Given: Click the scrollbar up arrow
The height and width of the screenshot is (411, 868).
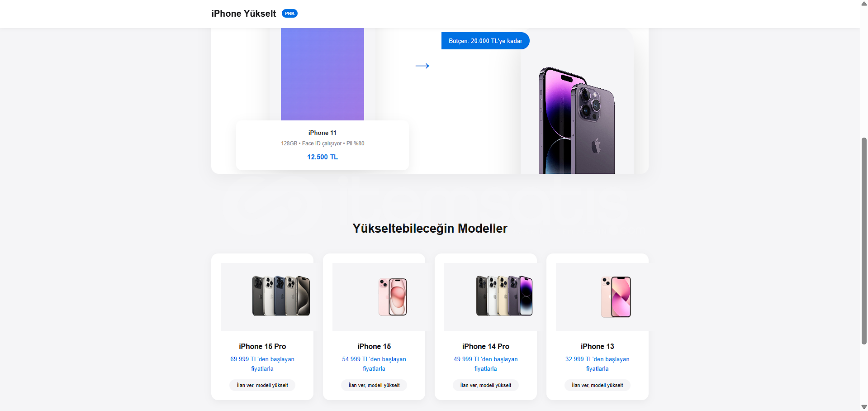Looking at the screenshot, I should point(864,4).
